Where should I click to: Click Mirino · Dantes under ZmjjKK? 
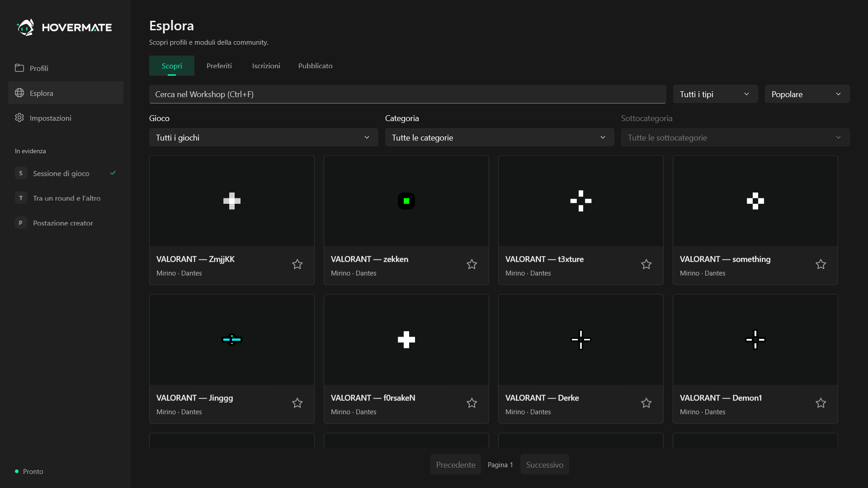(179, 273)
